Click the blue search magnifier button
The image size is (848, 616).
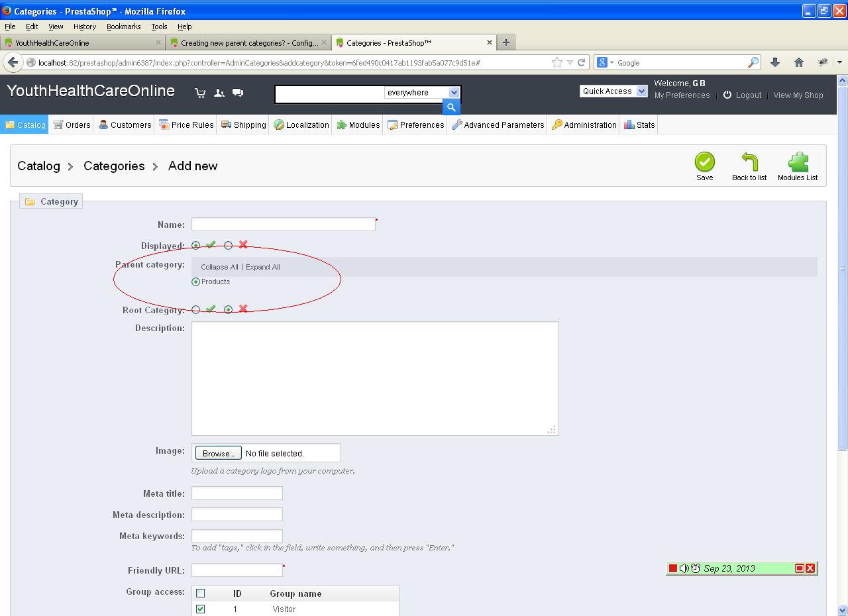pos(451,107)
